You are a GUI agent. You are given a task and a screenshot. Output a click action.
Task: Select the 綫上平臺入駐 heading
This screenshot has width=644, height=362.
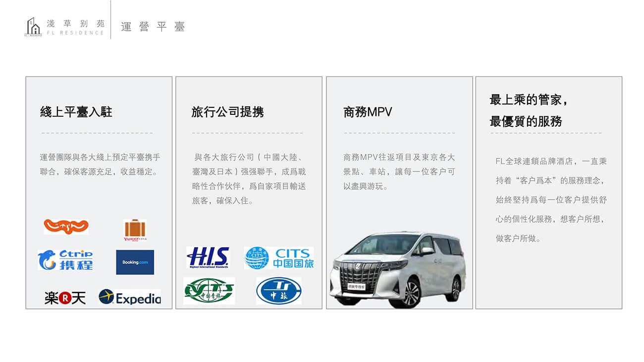click(76, 112)
